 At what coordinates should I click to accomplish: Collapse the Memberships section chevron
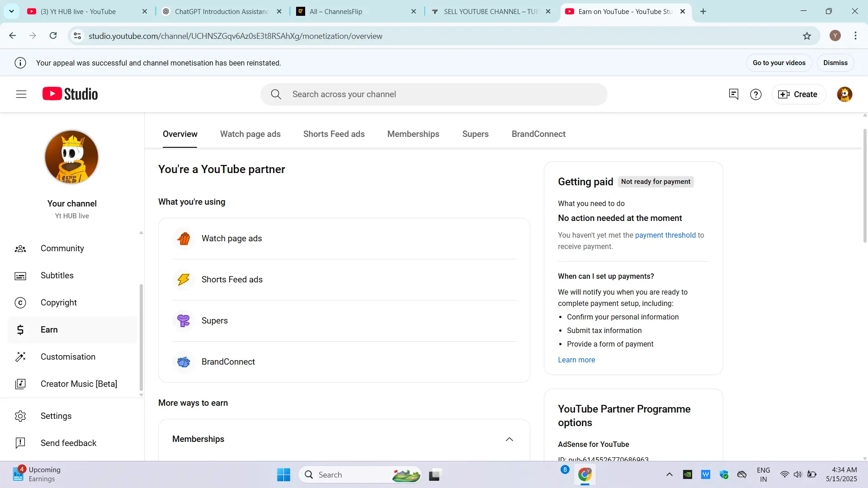509,439
